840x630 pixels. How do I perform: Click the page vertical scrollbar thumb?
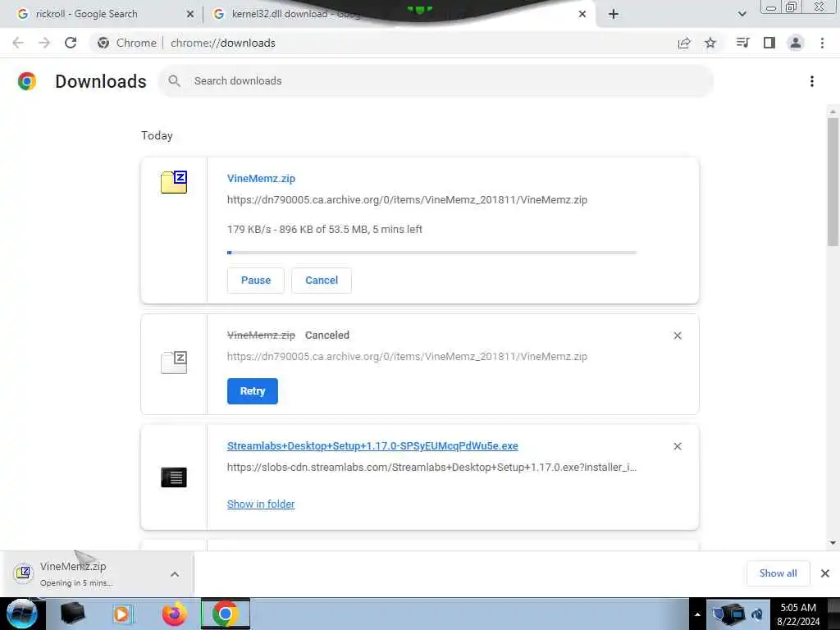[833, 182]
